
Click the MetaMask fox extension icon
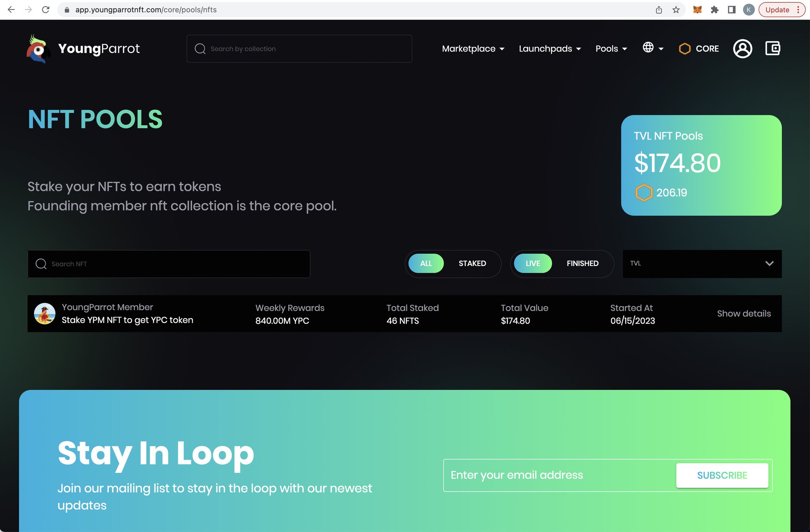pyautogui.click(x=697, y=10)
